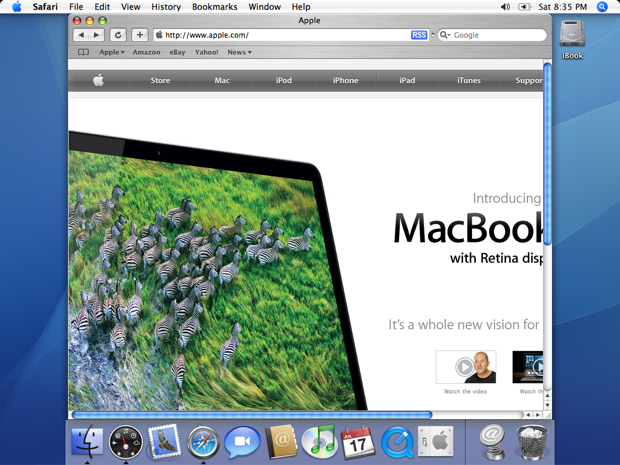Expand the News bookmarks bar folder
620x465 pixels.
pyautogui.click(x=239, y=52)
